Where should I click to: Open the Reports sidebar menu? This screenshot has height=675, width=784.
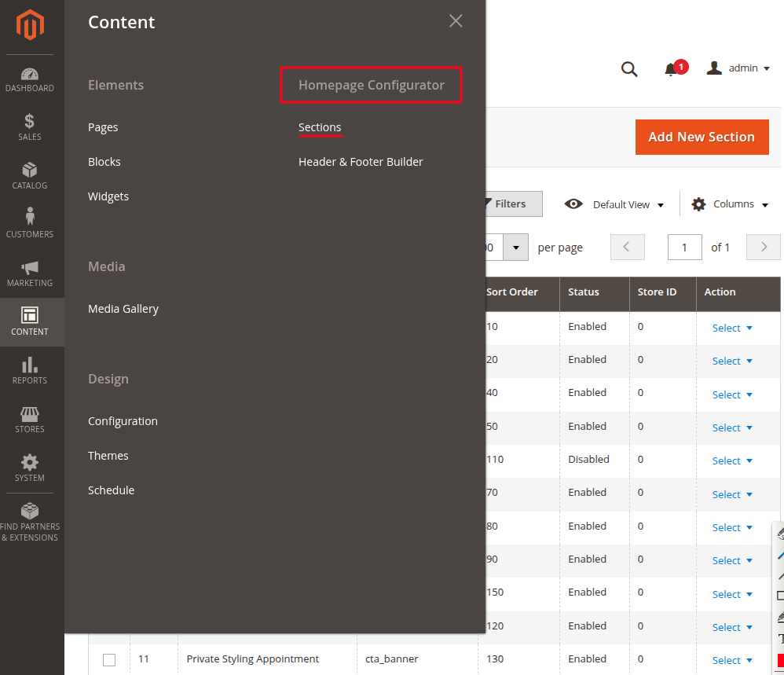click(30, 370)
